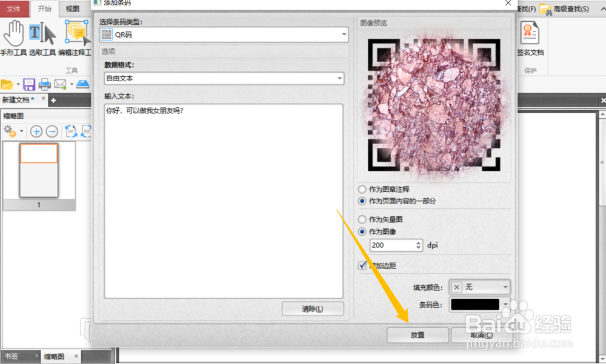Open the 数据格式 dropdown showing 自由文本
606x364 pixels.
224,79
